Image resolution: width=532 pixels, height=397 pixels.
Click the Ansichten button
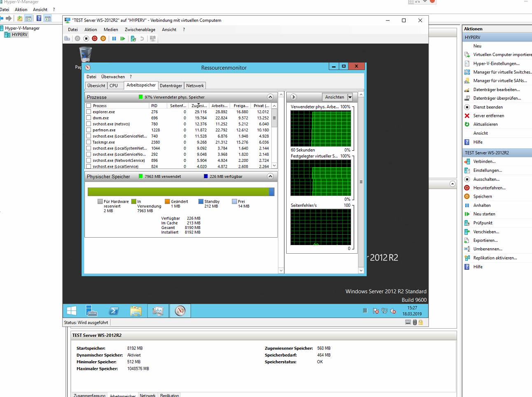[335, 97]
